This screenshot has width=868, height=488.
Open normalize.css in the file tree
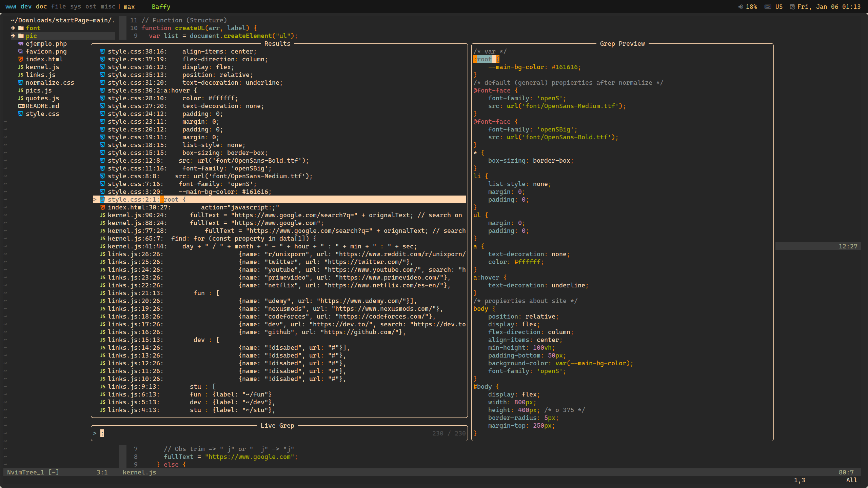50,83
